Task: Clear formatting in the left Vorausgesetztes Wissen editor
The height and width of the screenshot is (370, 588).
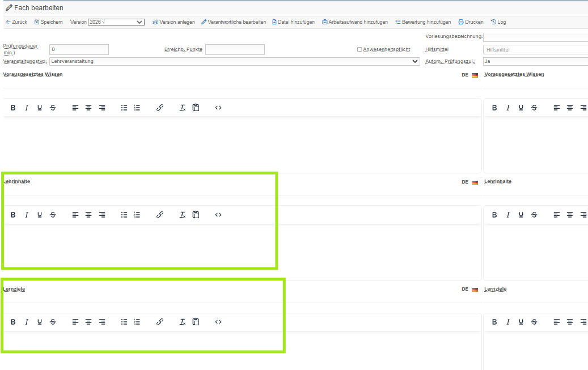Action: 183,108
